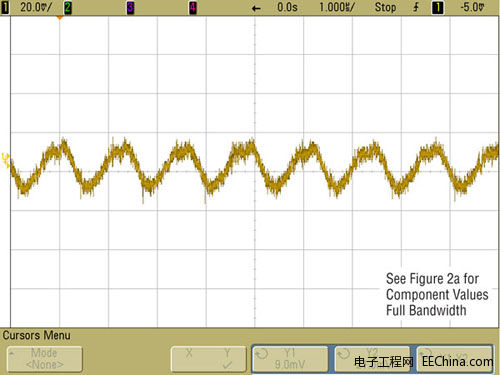Toggle the X Y cursor selection softkey
This screenshot has height=375, width=500.
[208, 359]
